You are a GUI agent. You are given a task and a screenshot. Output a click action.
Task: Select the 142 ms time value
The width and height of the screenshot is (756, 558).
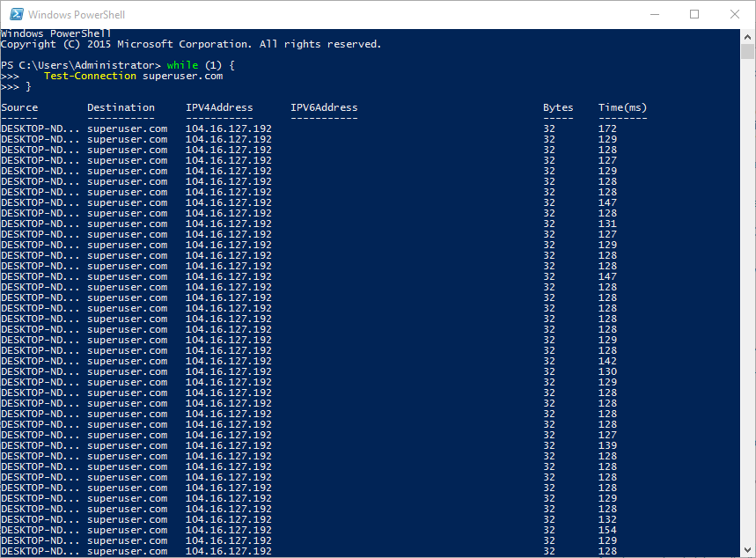tap(607, 361)
